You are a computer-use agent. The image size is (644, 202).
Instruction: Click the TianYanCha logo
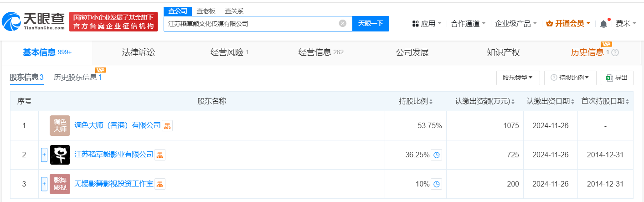click(34, 21)
